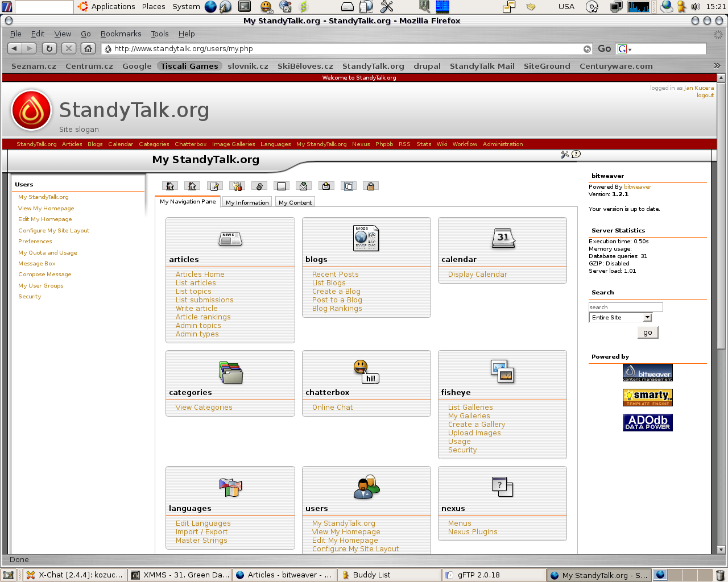Viewport: 728px width, 582px height.
Task: Switch to the X-Chat taskbar window
Action: pyautogui.click(x=76, y=575)
